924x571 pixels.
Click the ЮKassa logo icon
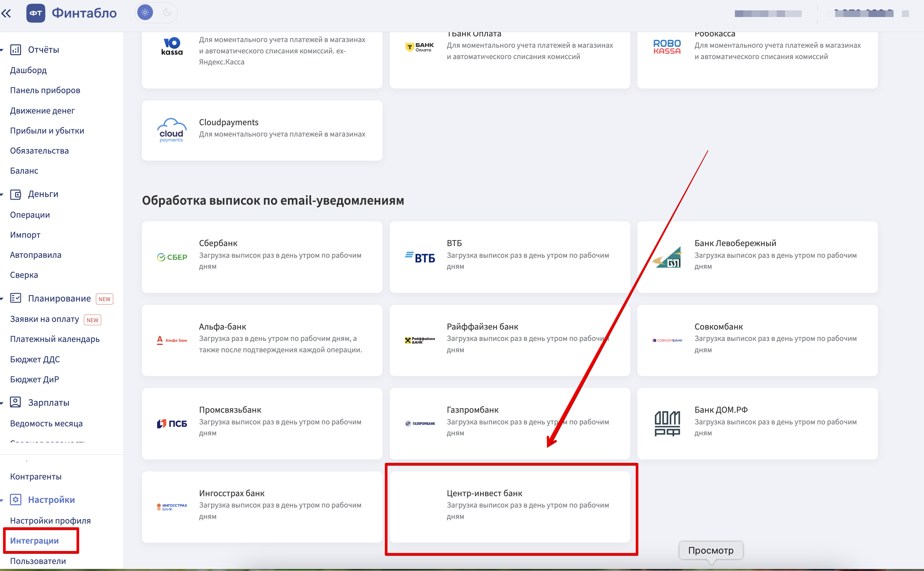[x=172, y=46]
